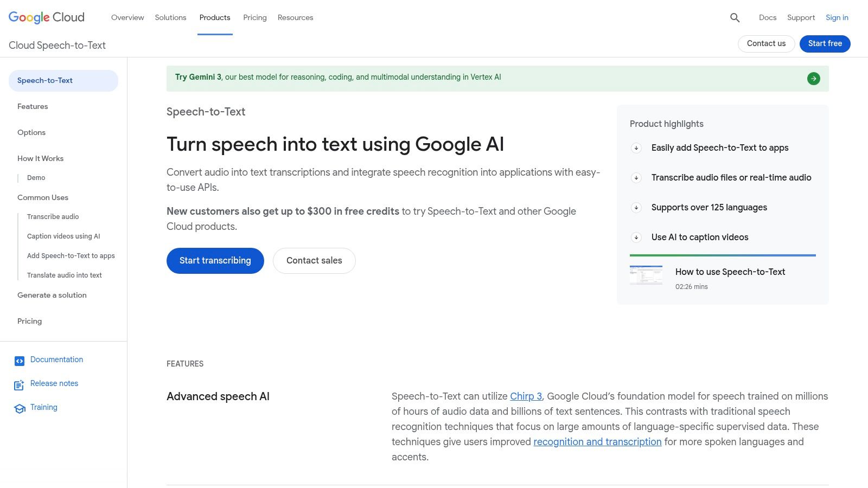Viewport: 868px width, 488px height.
Task: Open the Solutions menu
Action: click(x=170, y=17)
